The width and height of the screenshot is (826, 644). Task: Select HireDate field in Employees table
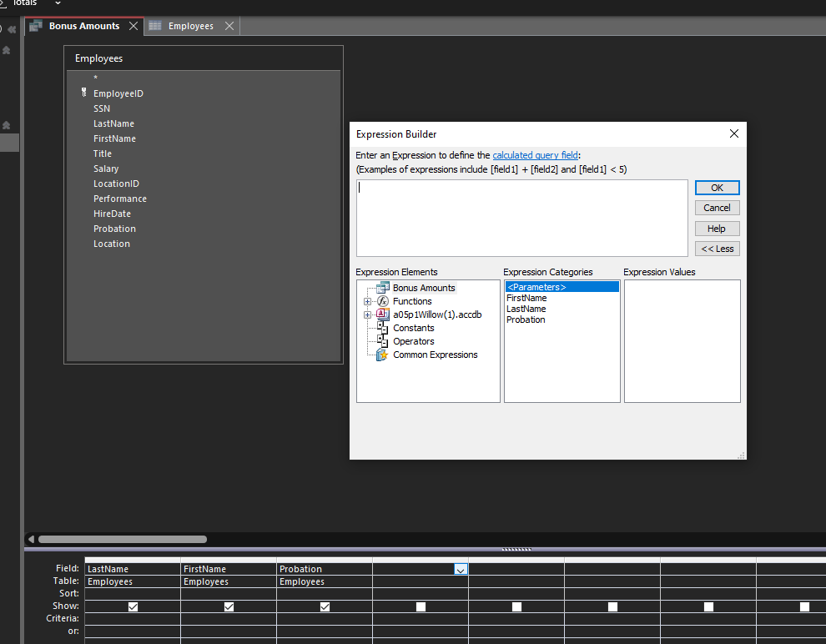click(112, 214)
